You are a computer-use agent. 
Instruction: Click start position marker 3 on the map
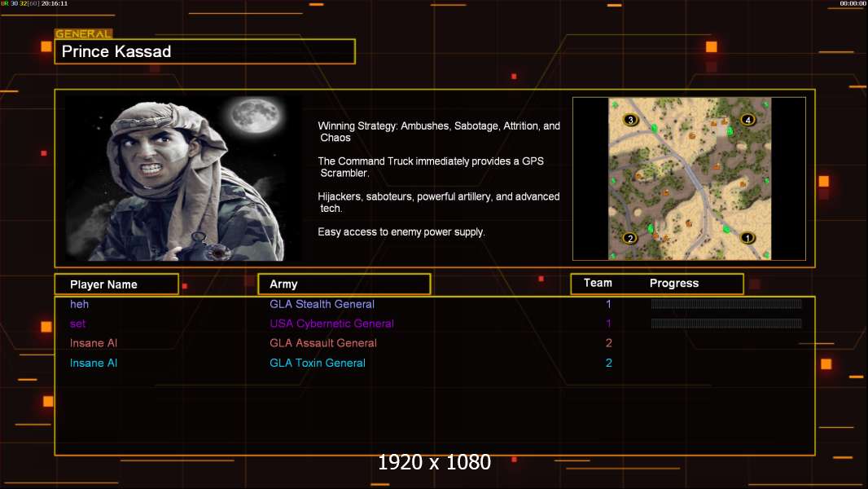630,120
